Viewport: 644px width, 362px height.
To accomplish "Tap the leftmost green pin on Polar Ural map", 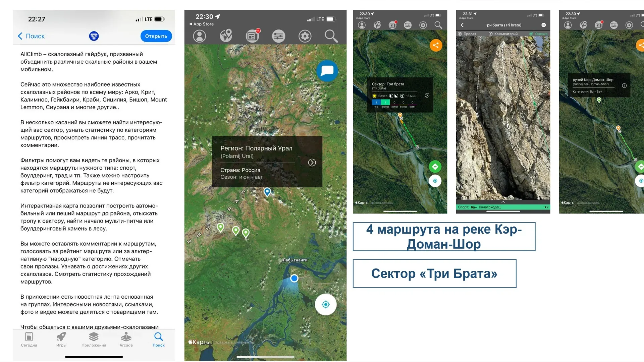I will point(220,228).
